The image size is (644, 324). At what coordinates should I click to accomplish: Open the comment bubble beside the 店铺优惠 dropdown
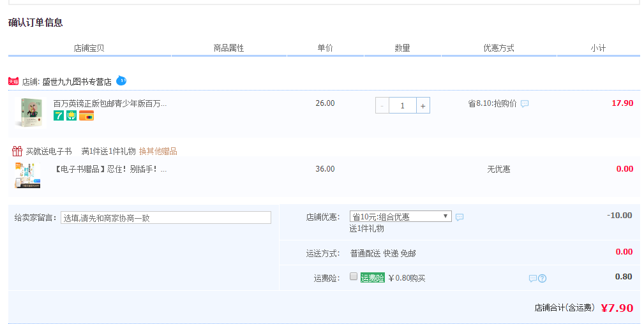point(460,217)
